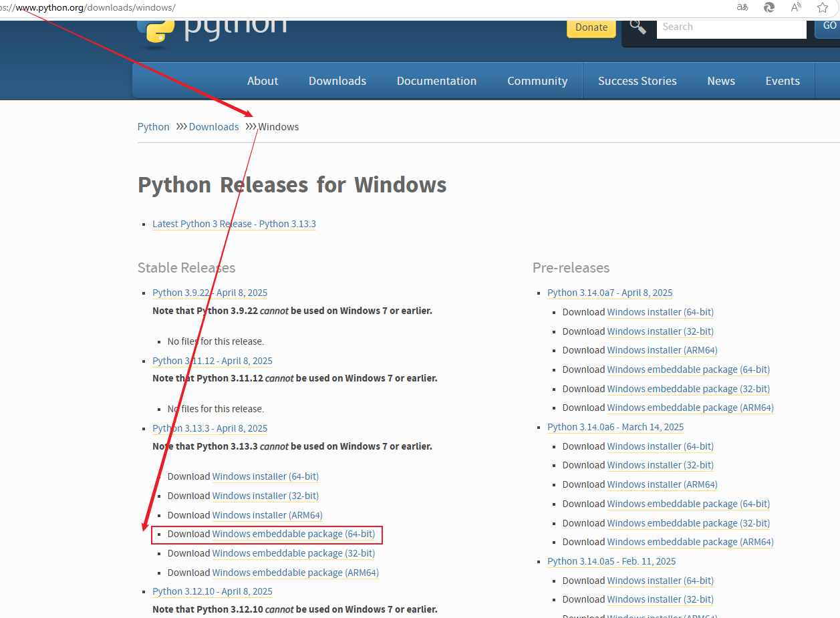Download 3.14.0a6 Windows embeddable package (64-bit)
Viewport: 840px width, 618px height.
click(688, 504)
